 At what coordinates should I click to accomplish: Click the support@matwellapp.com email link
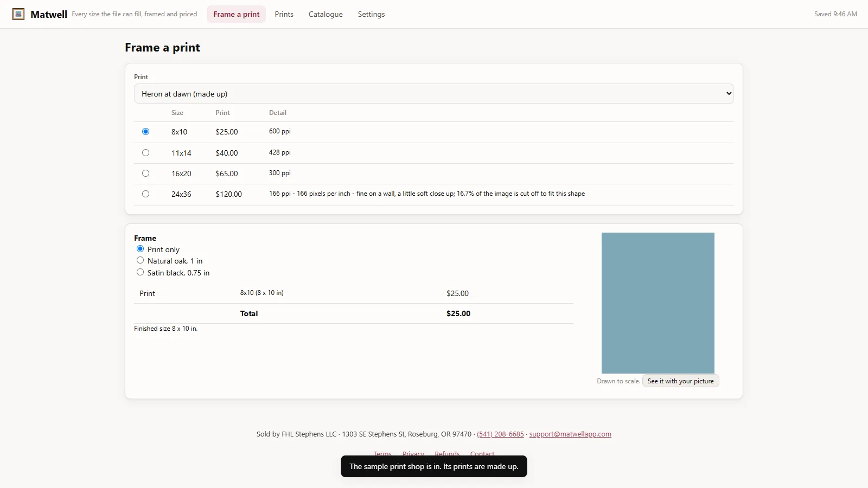(x=570, y=434)
